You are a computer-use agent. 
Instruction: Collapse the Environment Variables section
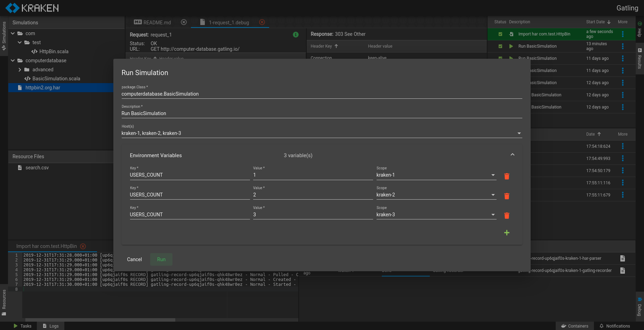click(x=512, y=154)
